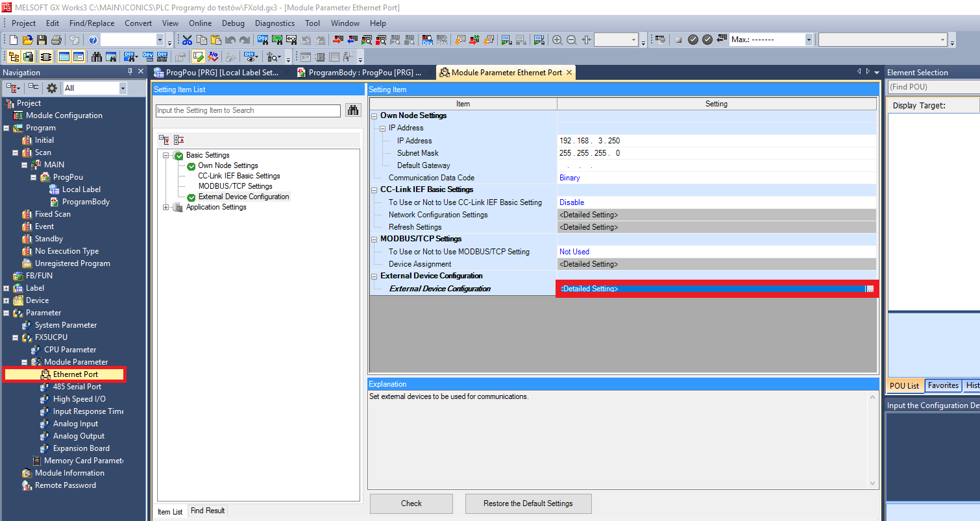Click Device Assignment Detailed Setting cell
The height and width of the screenshot is (521, 980).
click(x=717, y=264)
